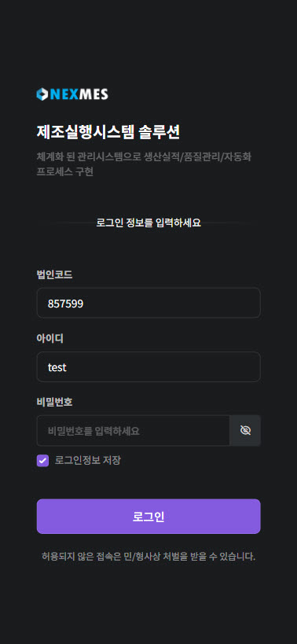Click the 법인코드 field label

tap(54, 274)
